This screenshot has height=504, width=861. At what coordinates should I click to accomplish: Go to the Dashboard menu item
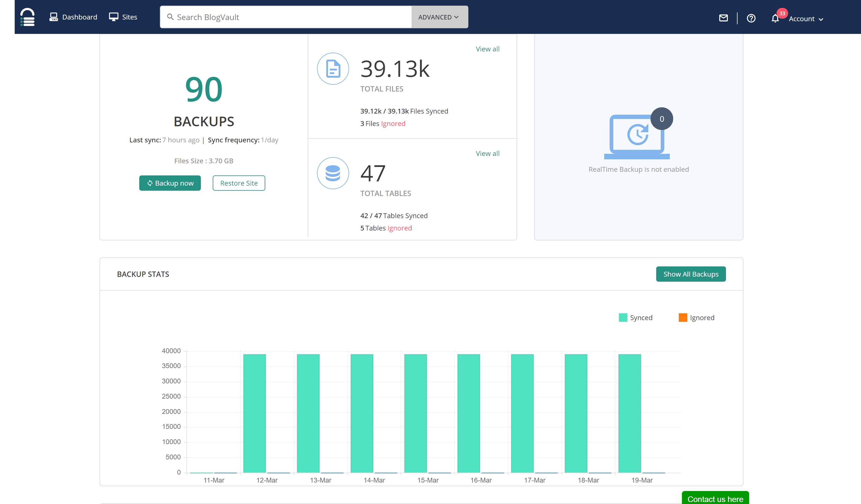73,17
